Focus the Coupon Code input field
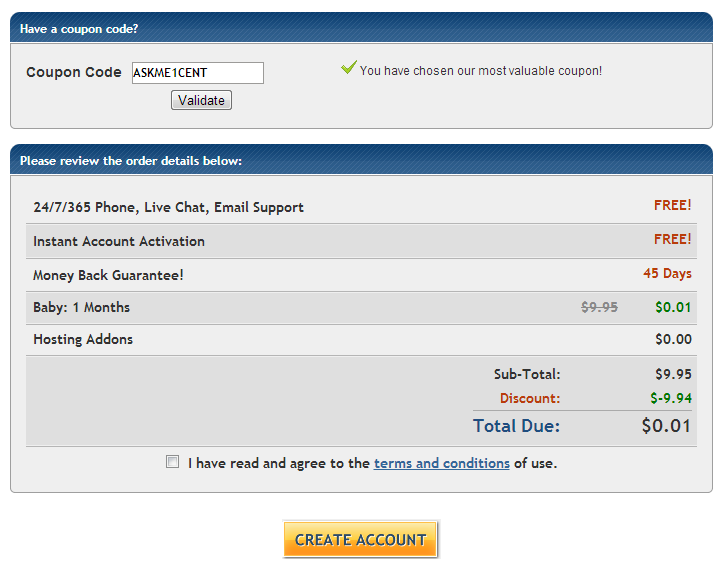The image size is (727, 573). coord(198,73)
